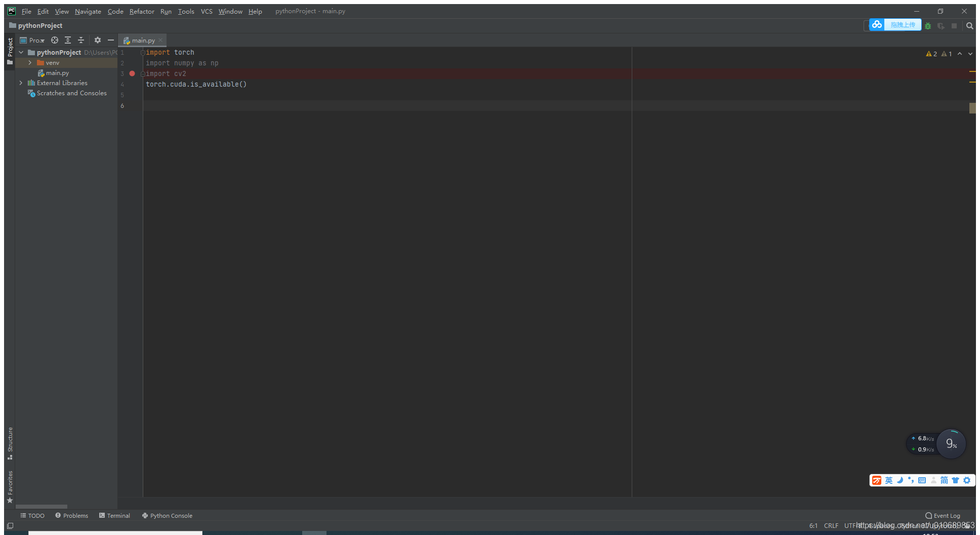Select the Locate/scroll-to-source crosshair icon
This screenshot has width=980, height=535.
pos(55,40)
